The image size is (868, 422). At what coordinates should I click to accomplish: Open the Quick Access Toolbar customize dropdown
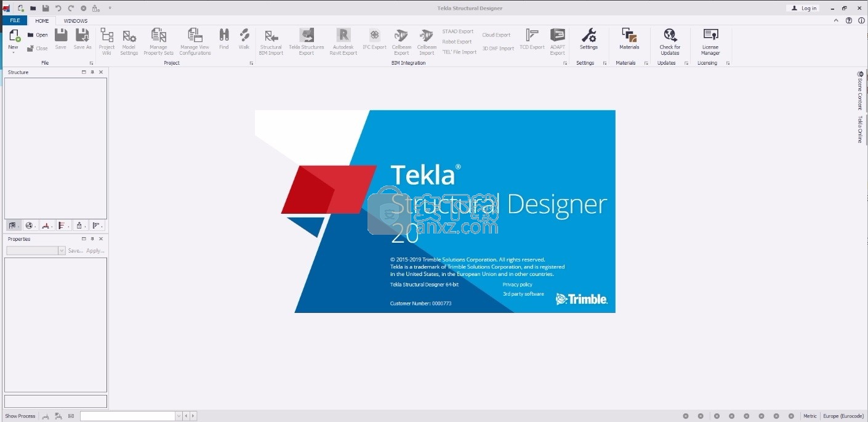(x=110, y=8)
